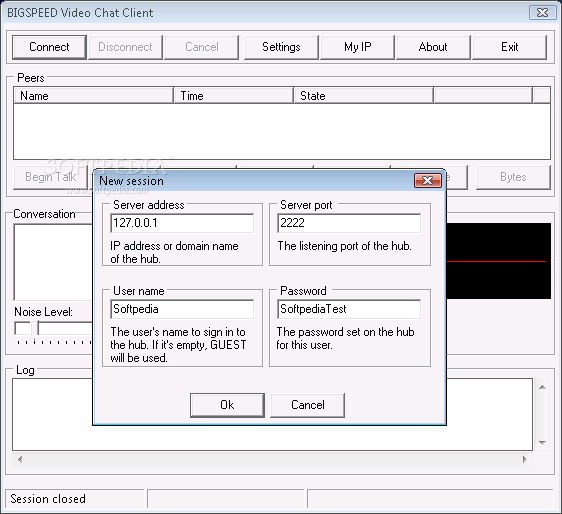Viewport: 562px width, 514px height.
Task: Click the Log horizontal scroll right arrow
Action: click(525, 459)
